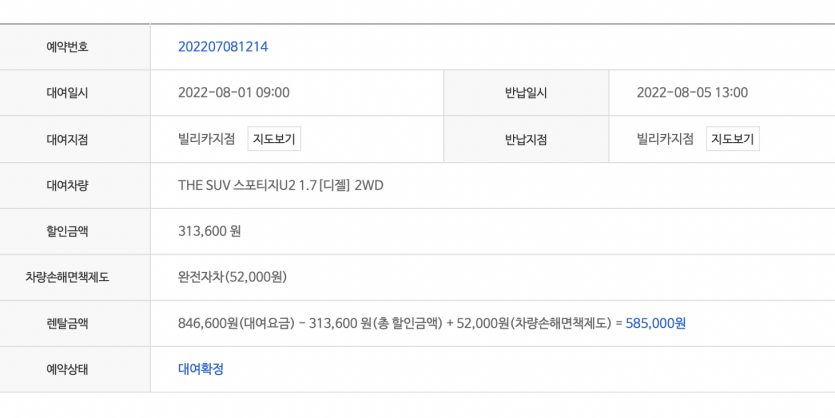835x418 pixels.
Task: Select the 대여확정 reservation status link
Action: click(201, 369)
